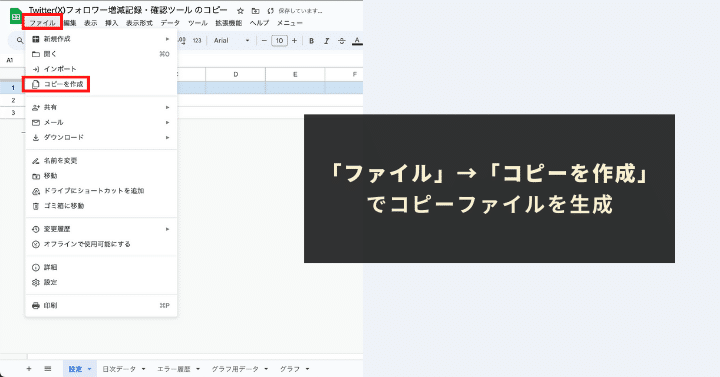
Task: Open the 編集 menu
Action: (x=70, y=23)
